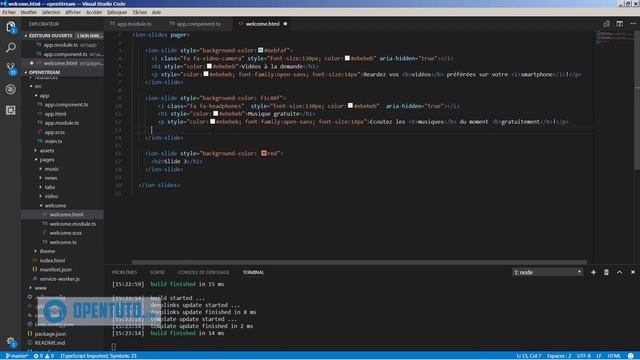Viewport: 640px width, 360px height.
Task: Open the editor more actions ellipsis
Action: click(632, 24)
